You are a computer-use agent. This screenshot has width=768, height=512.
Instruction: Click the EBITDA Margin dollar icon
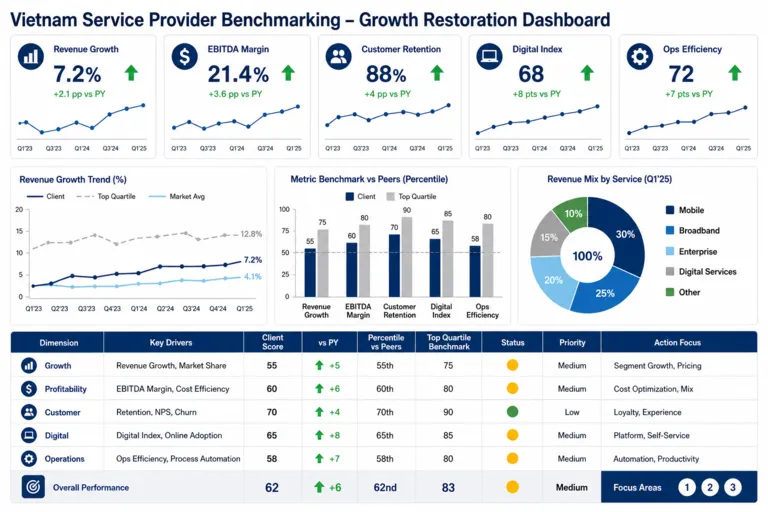pyautogui.click(x=185, y=56)
